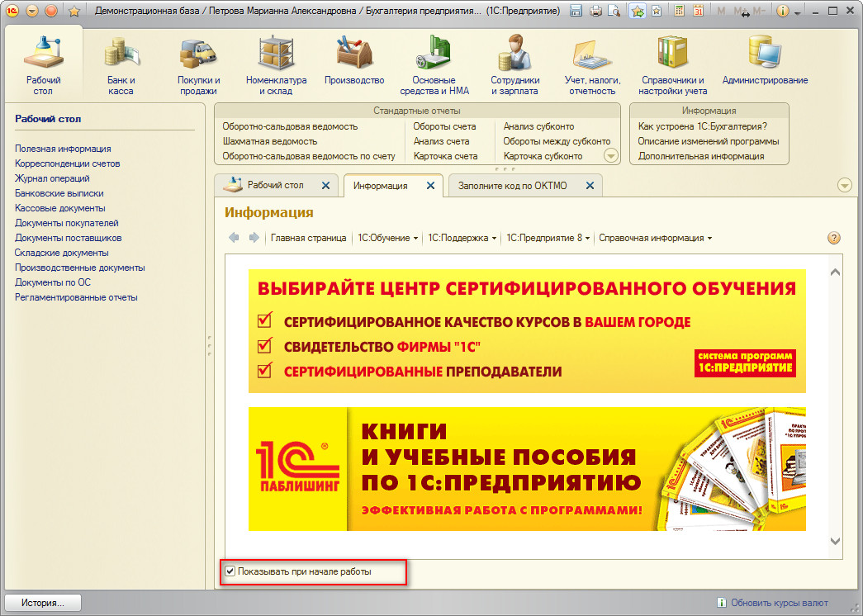Click the info 'i' icon in title bar
Screen dimensions: 863x616
(782, 11)
